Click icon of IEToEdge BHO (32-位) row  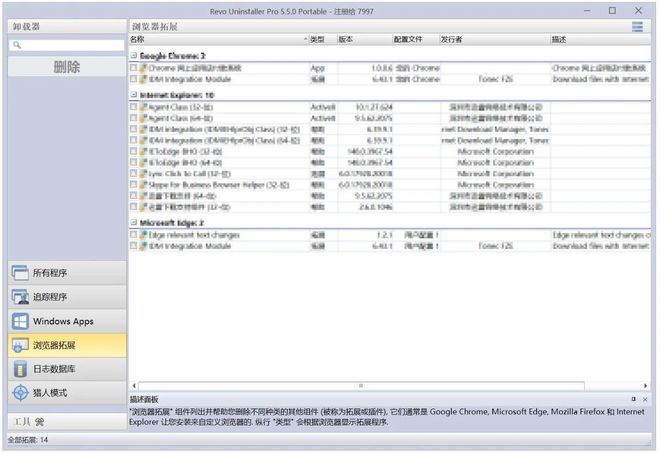click(x=143, y=152)
